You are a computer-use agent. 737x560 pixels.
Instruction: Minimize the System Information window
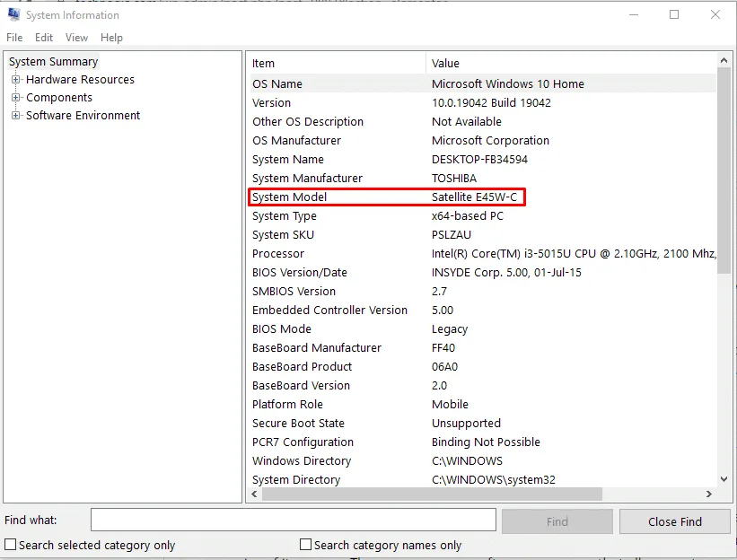[x=634, y=14]
